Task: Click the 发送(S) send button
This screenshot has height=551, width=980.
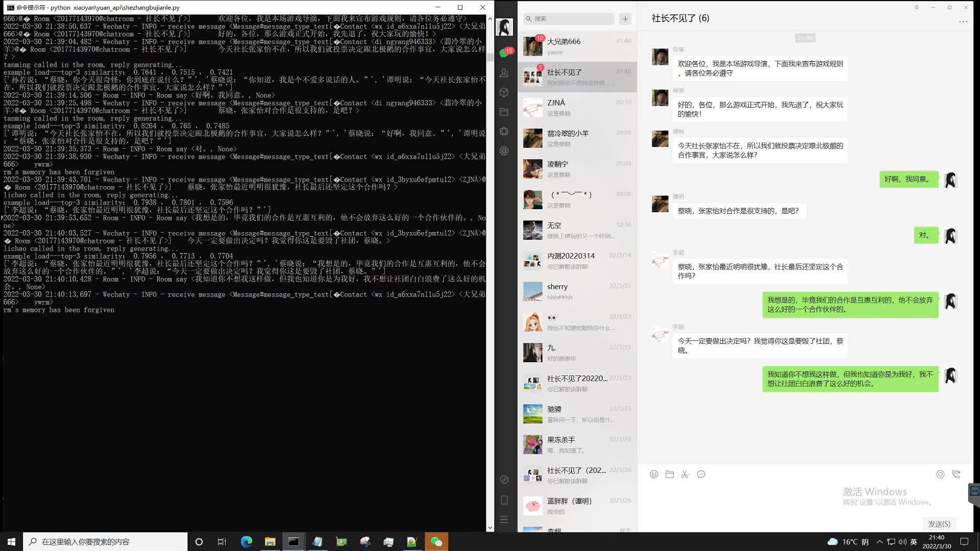Action: (939, 524)
